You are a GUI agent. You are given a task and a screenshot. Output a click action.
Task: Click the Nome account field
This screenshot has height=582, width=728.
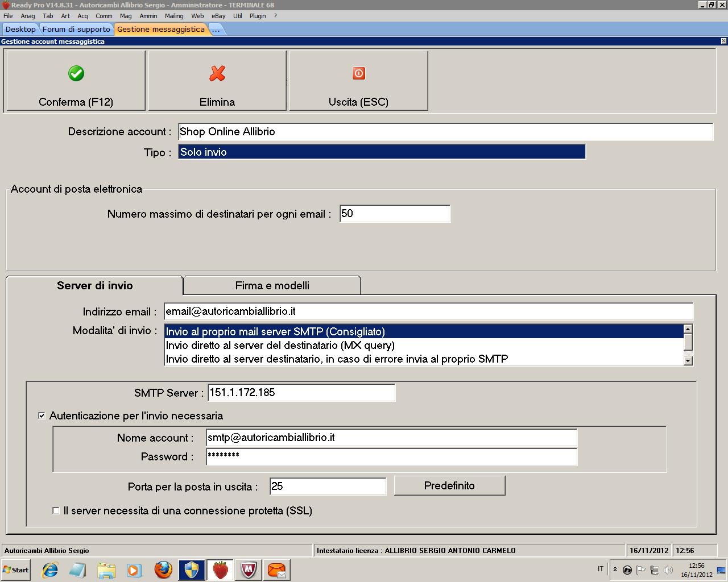[x=391, y=438]
